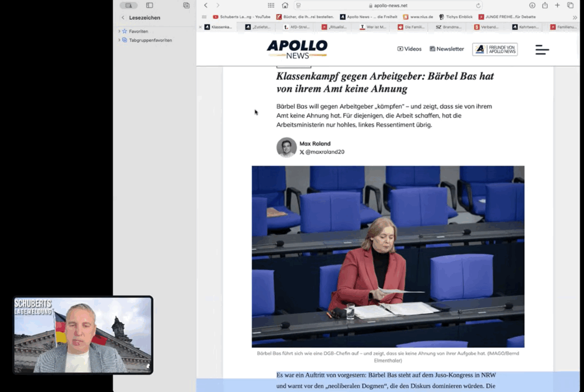Click the downloads icon in toolbar

click(x=532, y=5)
